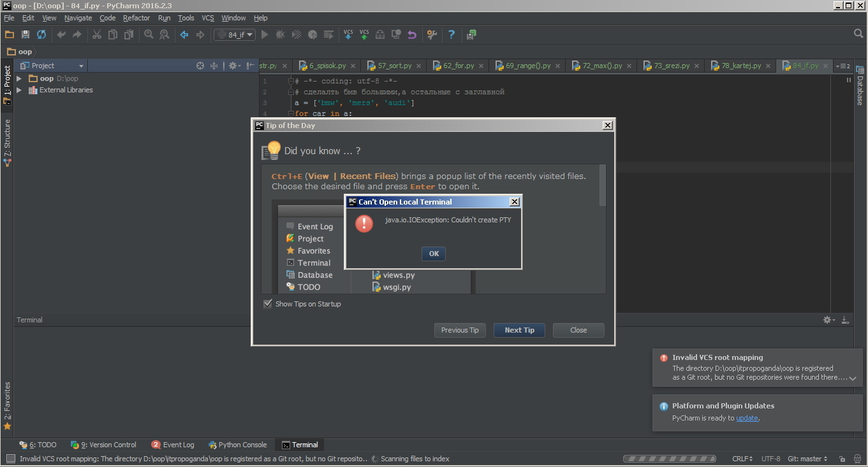Click the Find magnifier toolbar icon

tap(149, 34)
